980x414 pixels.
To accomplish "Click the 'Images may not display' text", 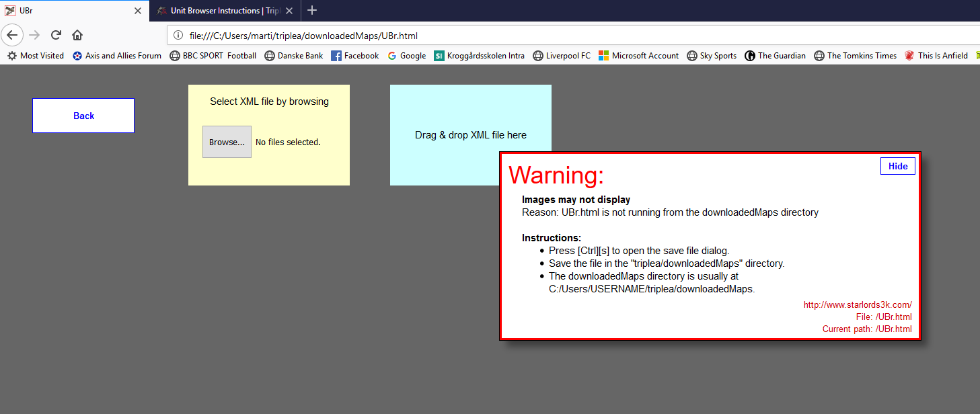I will 576,200.
